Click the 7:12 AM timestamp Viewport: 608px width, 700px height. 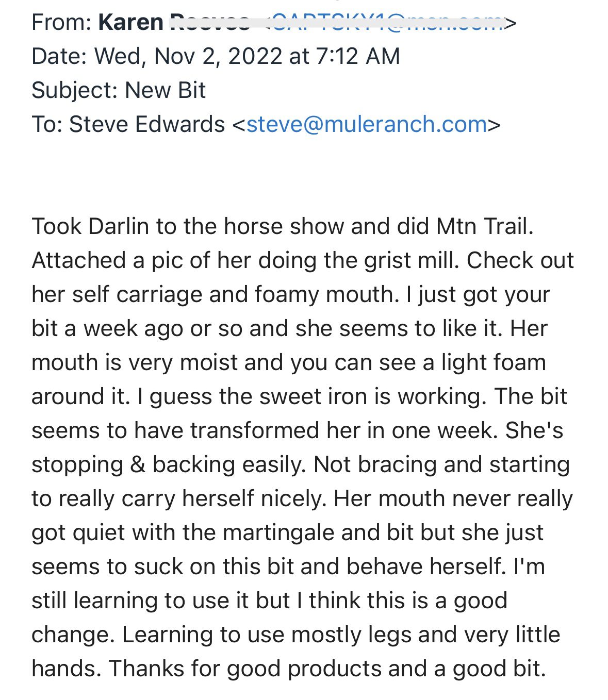[x=357, y=56]
